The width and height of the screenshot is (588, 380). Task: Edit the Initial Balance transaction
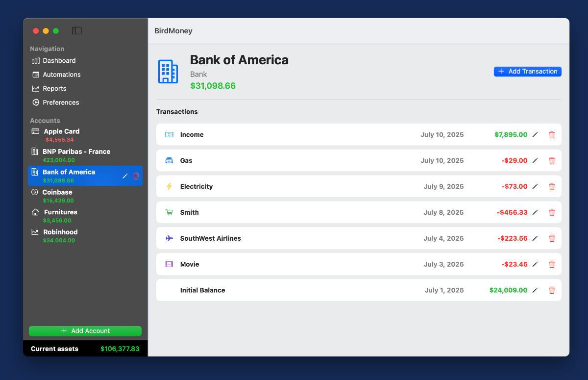(x=535, y=290)
